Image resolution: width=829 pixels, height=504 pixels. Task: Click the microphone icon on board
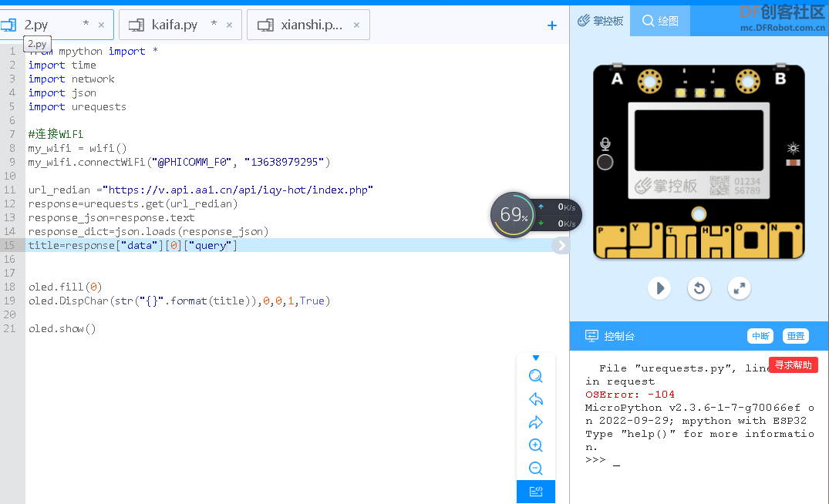[605, 144]
